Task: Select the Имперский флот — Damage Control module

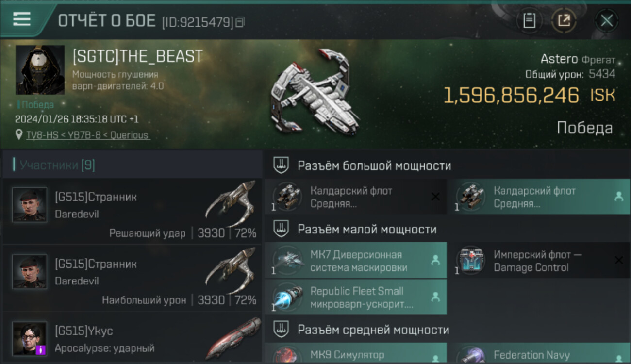Action: tap(539, 261)
